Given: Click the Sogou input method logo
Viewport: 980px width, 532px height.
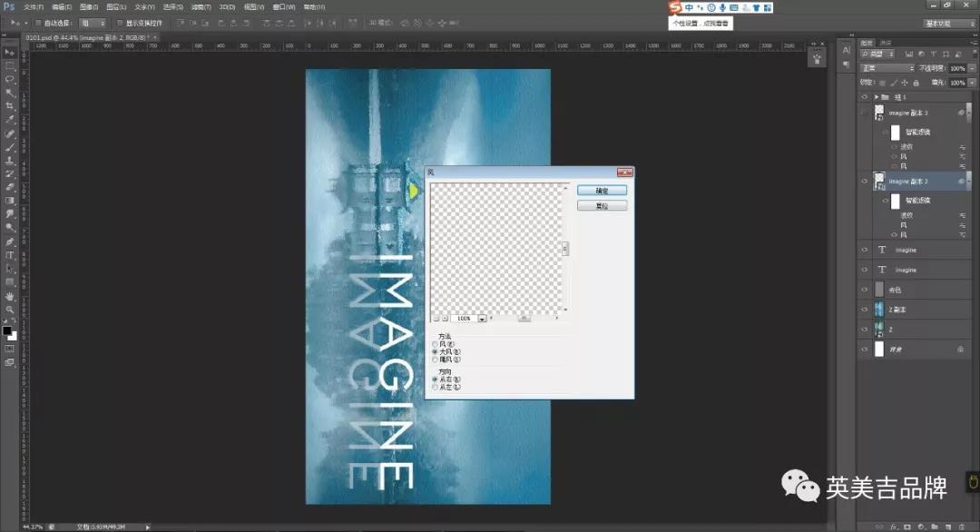Looking at the screenshot, I should point(674,7).
